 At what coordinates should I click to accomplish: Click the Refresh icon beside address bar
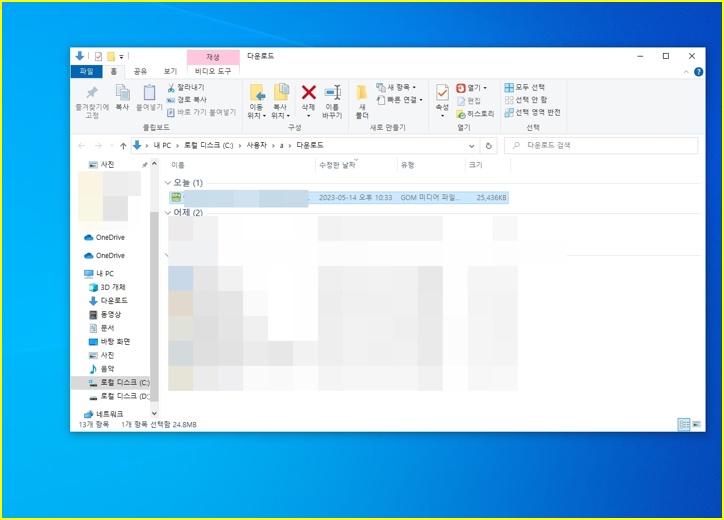pos(489,146)
